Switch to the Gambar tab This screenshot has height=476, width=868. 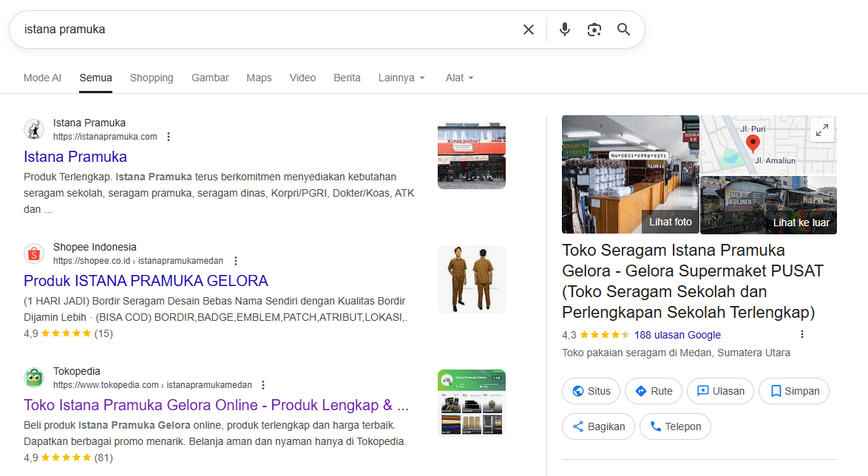point(210,78)
